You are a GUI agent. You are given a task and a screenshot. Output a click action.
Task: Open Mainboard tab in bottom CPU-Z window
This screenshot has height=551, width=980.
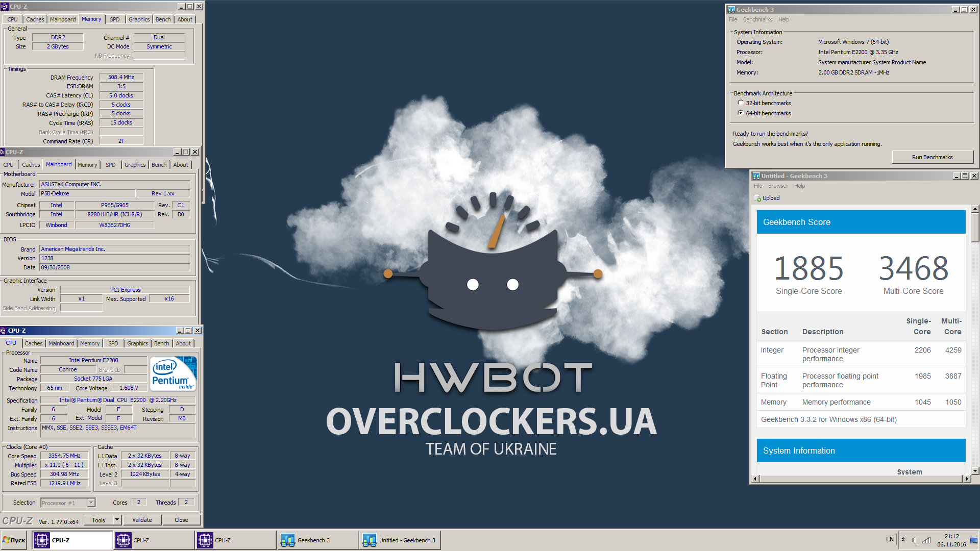point(61,343)
